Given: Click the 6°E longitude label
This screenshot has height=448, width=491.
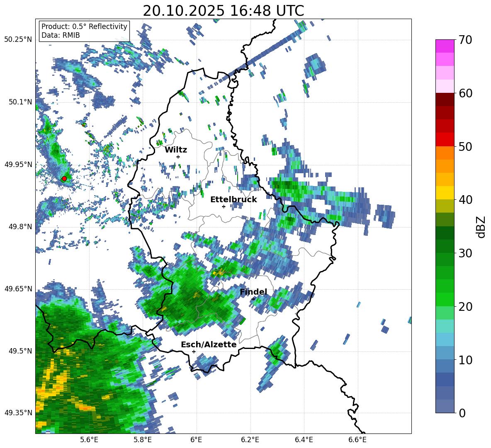Looking at the screenshot, I should (x=196, y=440).
